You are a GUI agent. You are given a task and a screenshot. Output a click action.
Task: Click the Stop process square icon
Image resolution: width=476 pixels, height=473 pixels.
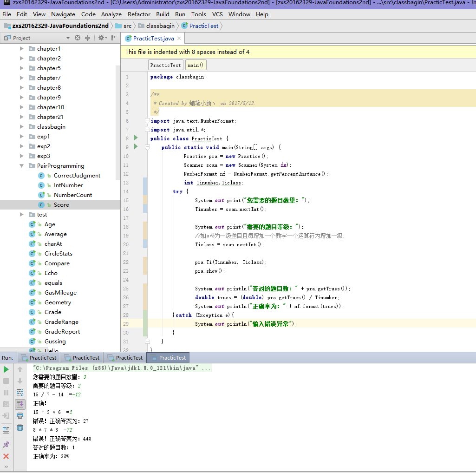(6, 381)
